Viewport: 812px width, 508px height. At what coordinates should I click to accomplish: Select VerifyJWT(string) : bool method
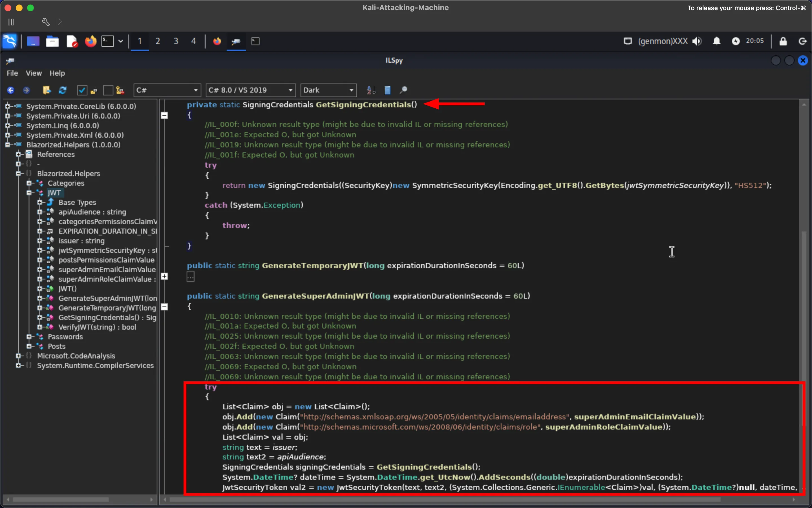click(97, 327)
